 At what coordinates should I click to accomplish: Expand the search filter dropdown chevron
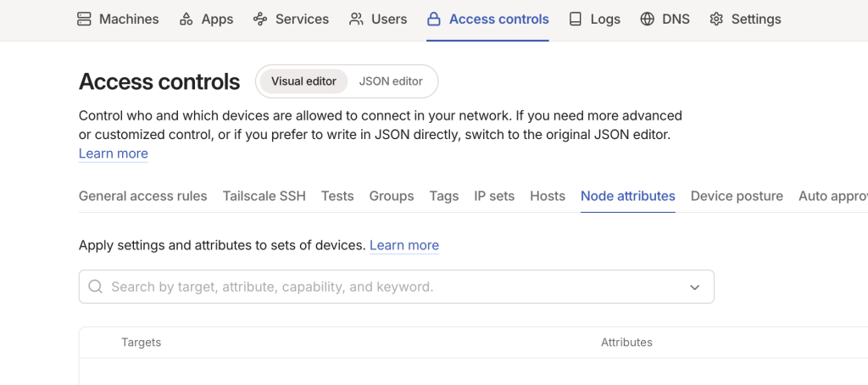(x=694, y=287)
